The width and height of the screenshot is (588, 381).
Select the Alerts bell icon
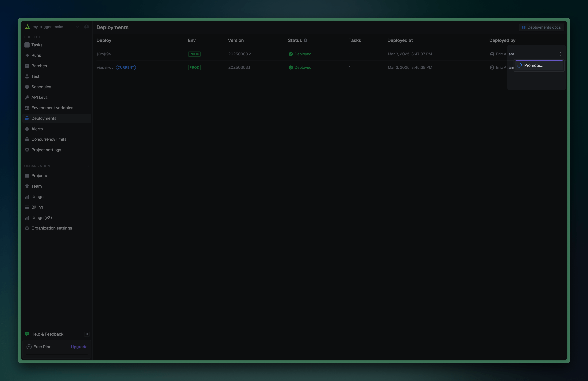(27, 129)
